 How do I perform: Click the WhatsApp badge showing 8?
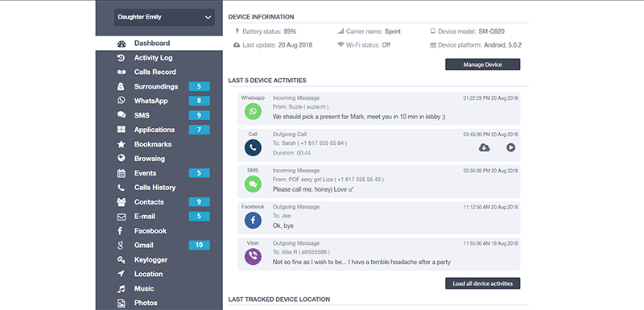tap(199, 101)
